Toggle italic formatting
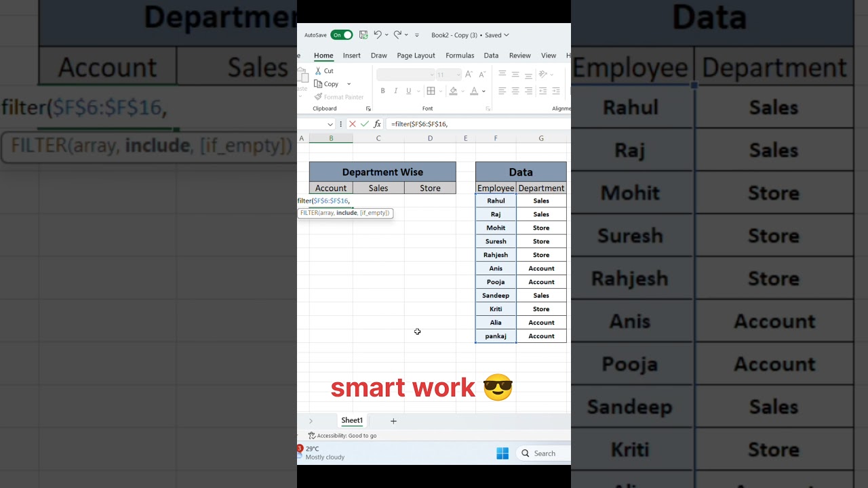Viewport: 868px width, 488px height. tap(395, 91)
